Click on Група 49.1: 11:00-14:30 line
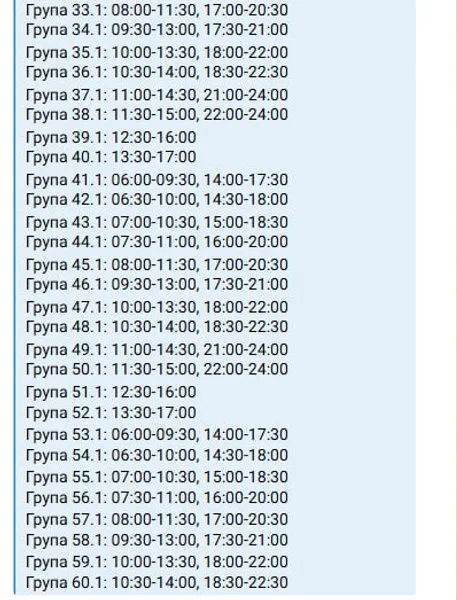Screen dimensions: 457x600 157,350
